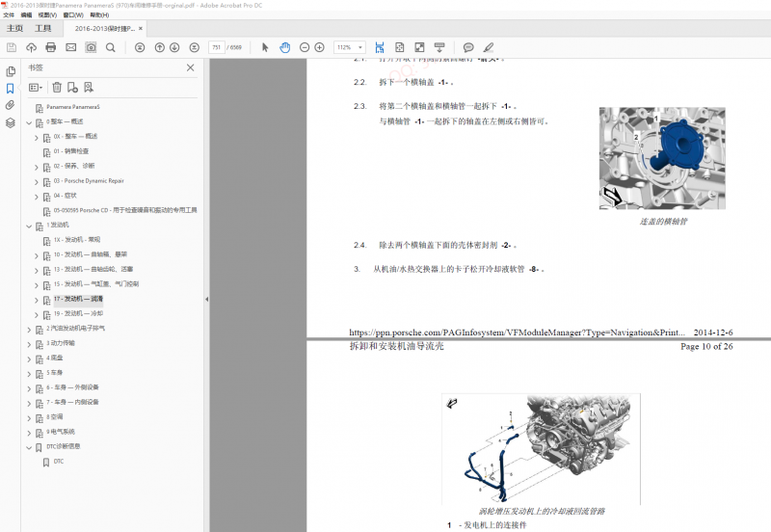Switch to the 工具 tab
This screenshot has width=771, height=532.
(43, 29)
